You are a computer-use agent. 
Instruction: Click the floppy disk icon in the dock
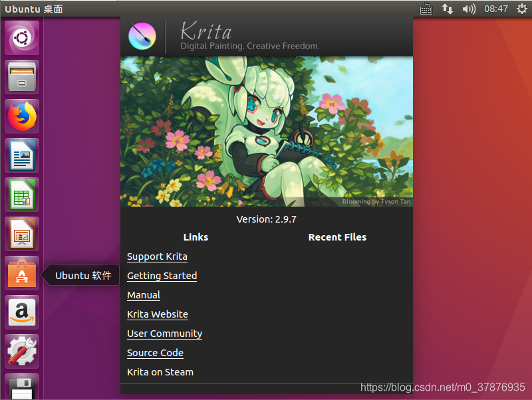tap(22, 387)
